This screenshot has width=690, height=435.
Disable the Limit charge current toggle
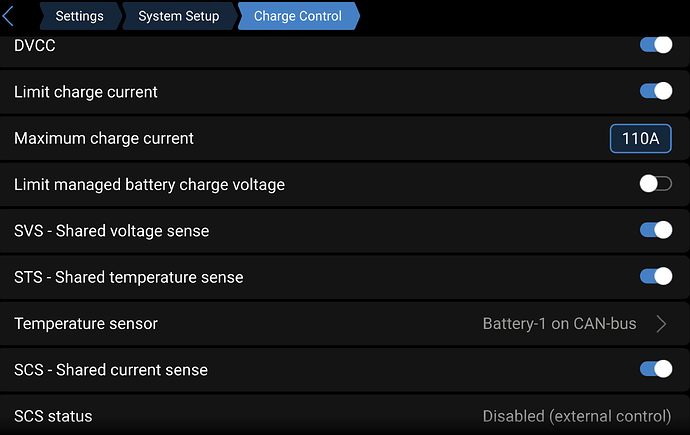click(x=656, y=91)
